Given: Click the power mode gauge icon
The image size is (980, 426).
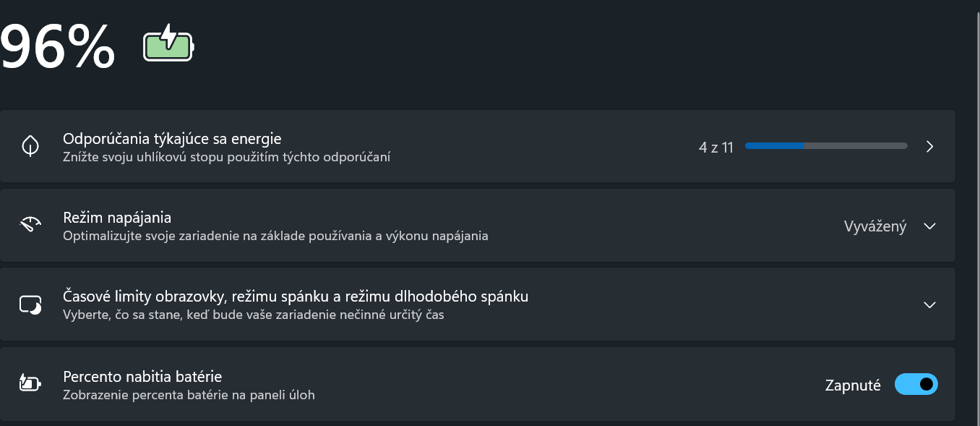Looking at the screenshot, I should [x=30, y=226].
